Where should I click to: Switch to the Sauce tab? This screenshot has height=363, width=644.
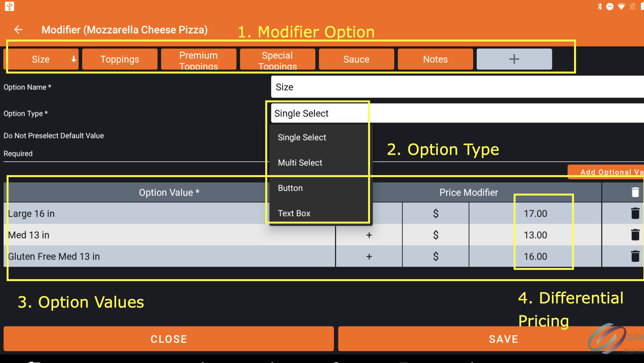point(356,59)
